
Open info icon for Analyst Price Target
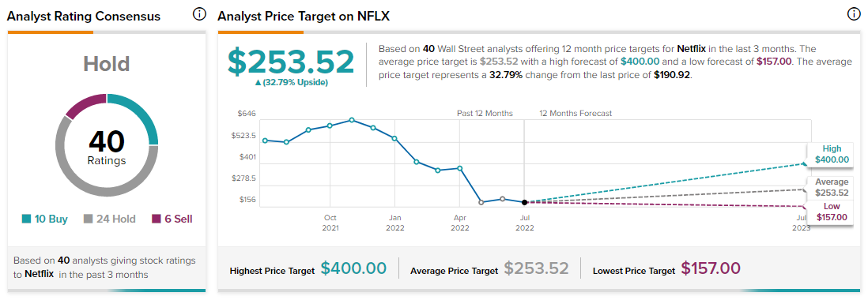(x=854, y=15)
